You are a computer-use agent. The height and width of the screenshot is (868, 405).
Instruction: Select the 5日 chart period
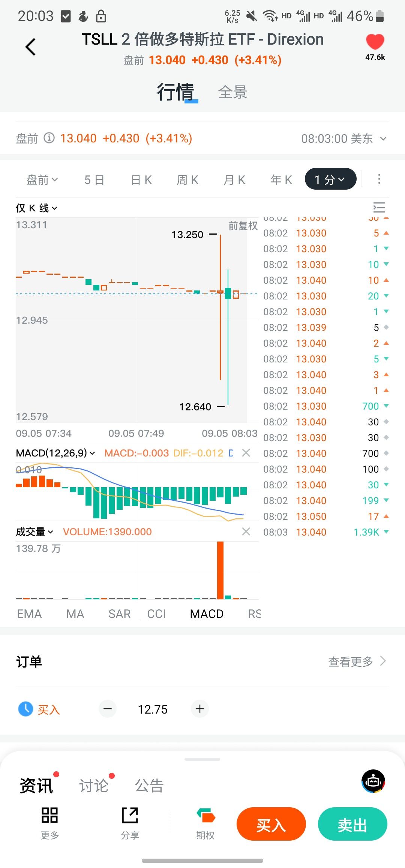94,180
